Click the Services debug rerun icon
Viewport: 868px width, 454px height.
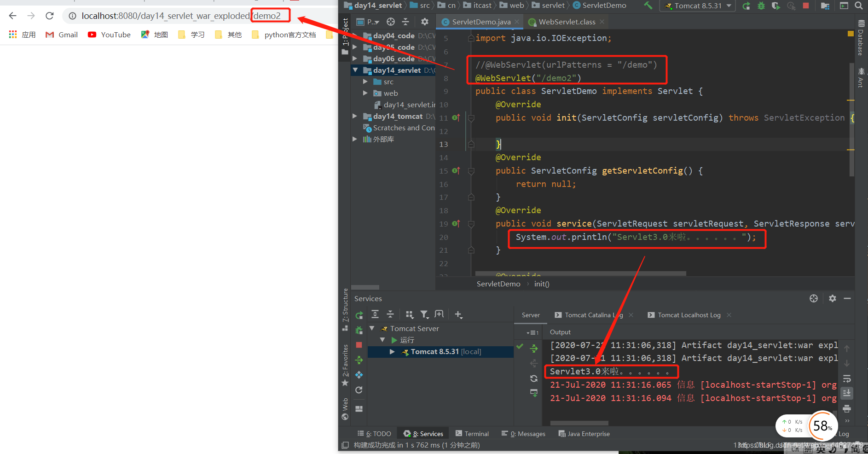359,330
